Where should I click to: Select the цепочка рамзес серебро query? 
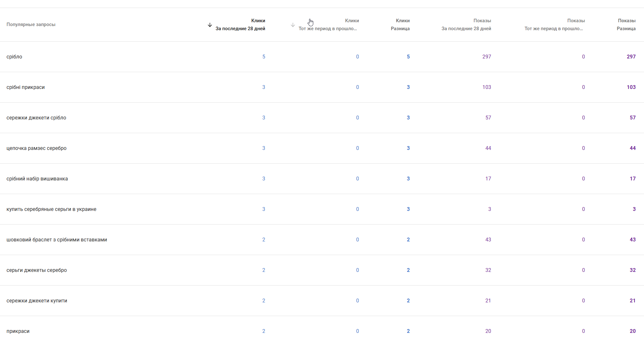click(x=37, y=148)
